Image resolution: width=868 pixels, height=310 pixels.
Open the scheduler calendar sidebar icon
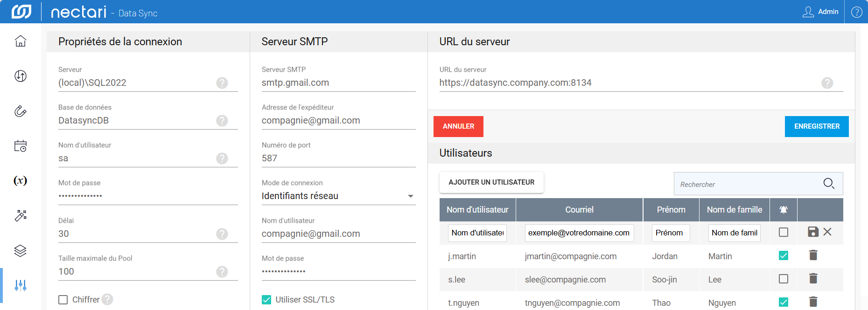(x=21, y=146)
